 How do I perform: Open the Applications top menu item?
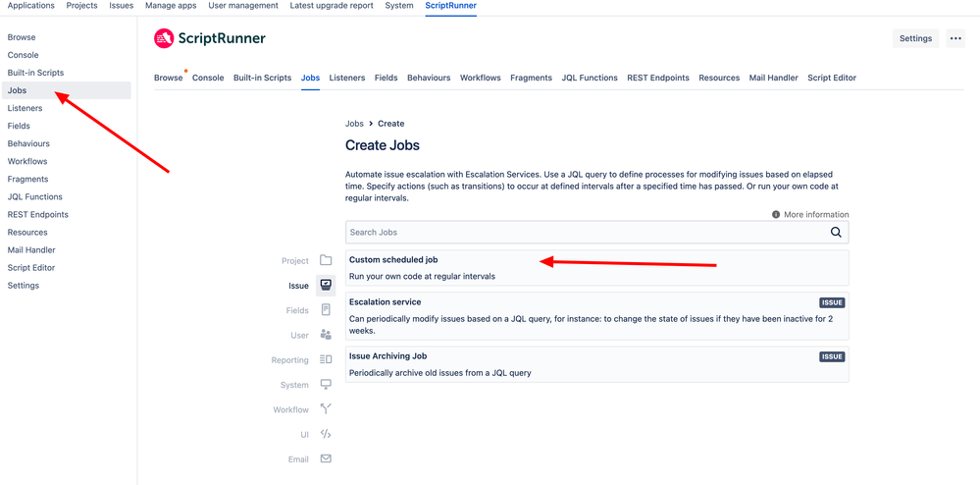30,6
